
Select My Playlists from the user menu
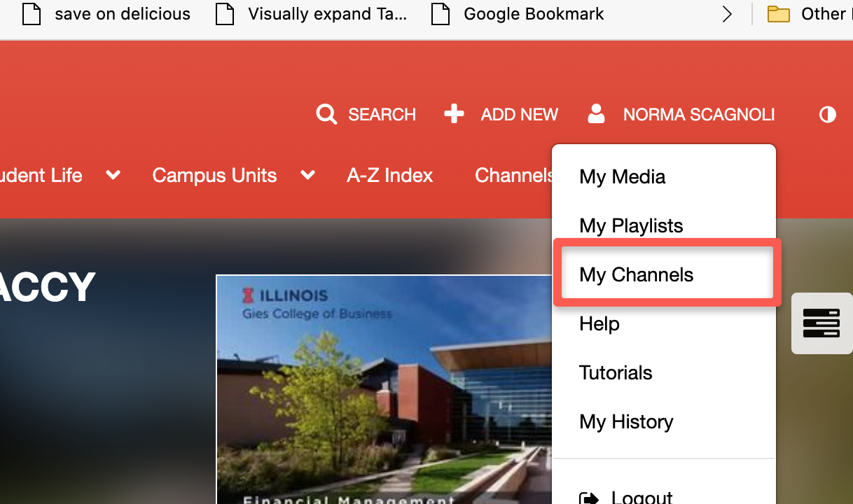(630, 225)
